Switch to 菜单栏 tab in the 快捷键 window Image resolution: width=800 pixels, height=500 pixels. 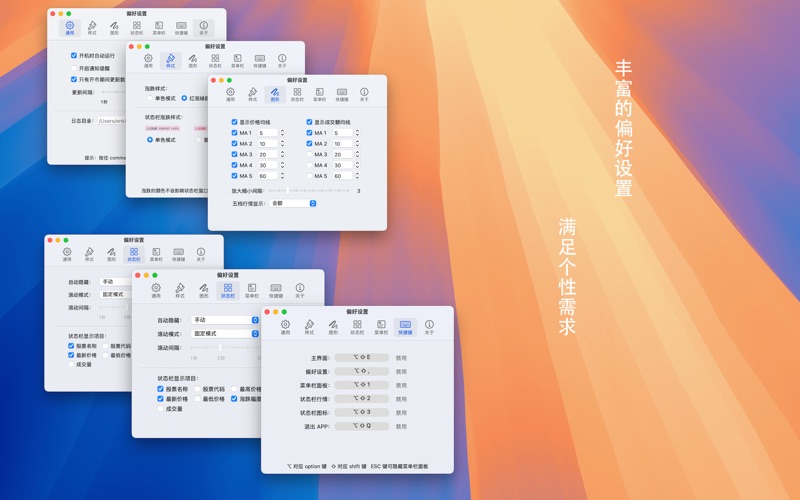coord(381,325)
